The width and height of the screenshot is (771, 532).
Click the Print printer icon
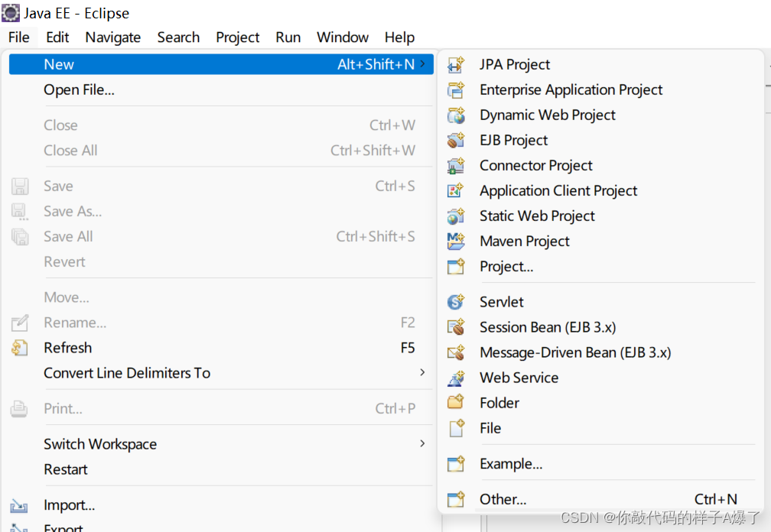tap(19, 409)
